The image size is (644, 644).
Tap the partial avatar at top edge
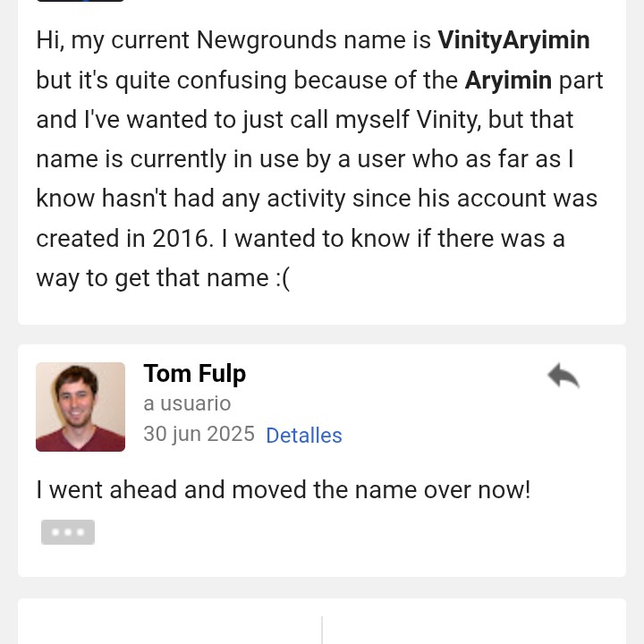pyautogui.click(x=80, y=2)
